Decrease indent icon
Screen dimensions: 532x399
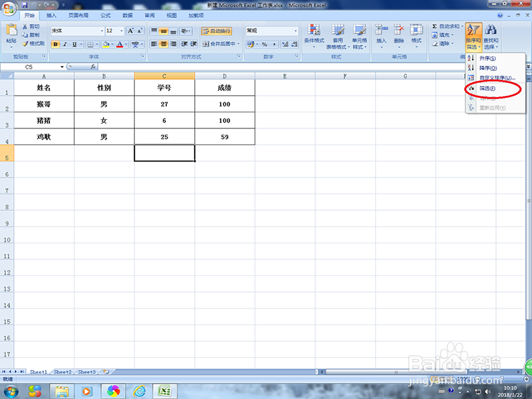184,44
